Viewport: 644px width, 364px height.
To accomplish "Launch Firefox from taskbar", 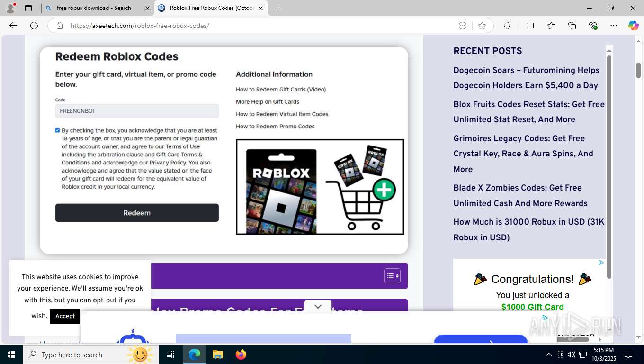I will click(x=241, y=355).
